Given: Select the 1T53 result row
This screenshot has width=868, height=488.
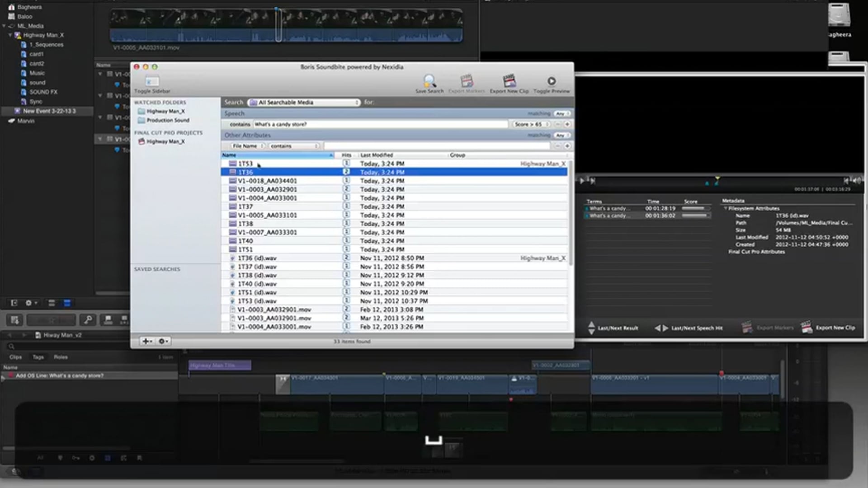Looking at the screenshot, I should coord(394,164).
